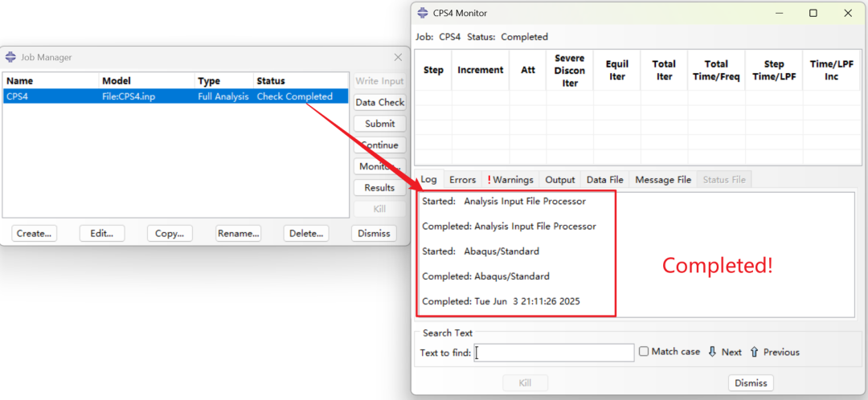Select the CPS4 job row name

(15, 96)
